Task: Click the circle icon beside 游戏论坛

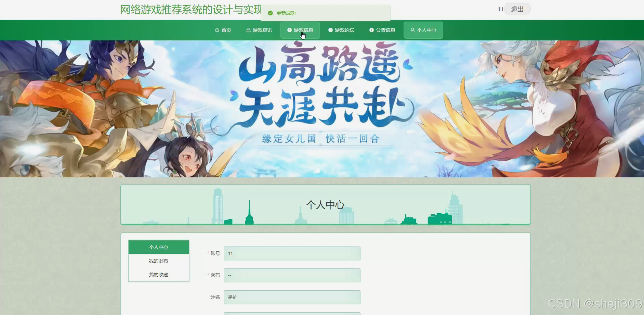Action: click(330, 30)
